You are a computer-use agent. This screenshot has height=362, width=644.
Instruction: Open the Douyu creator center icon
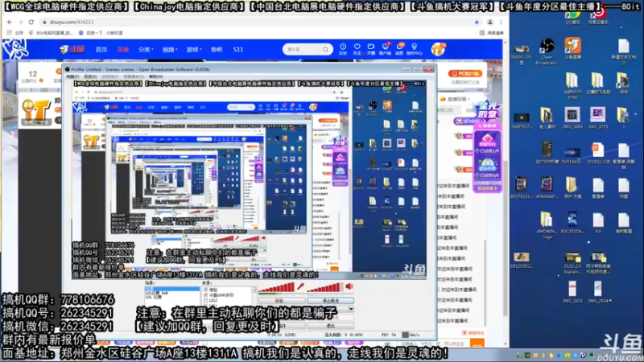(414, 49)
